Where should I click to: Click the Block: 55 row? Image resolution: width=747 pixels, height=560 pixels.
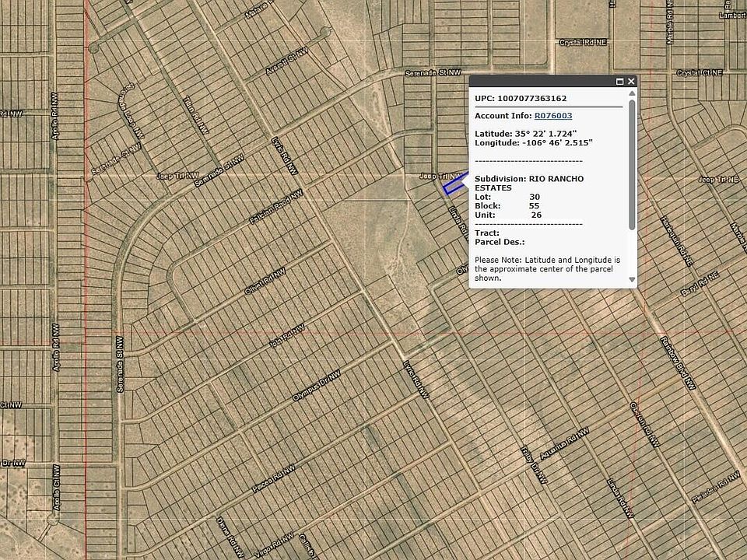pyautogui.click(x=507, y=206)
